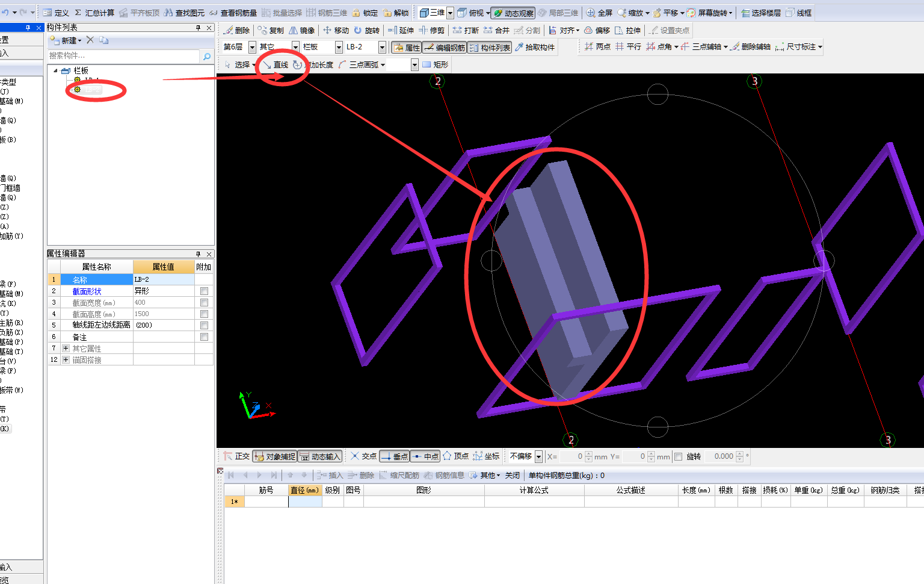The height and width of the screenshot is (584, 924).
Task: Click the 汇总计算 sum calculation icon
Action: pos(78,13)
